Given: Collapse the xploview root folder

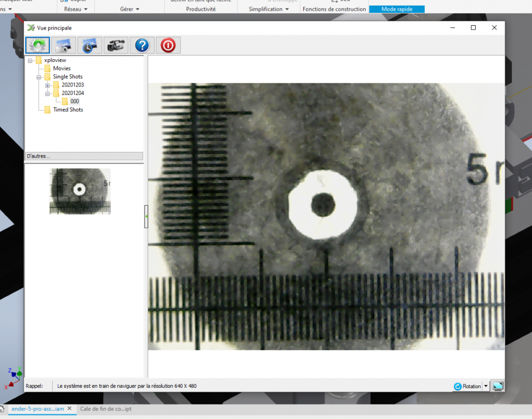Looking at the screenshot, I should [30, 60].
